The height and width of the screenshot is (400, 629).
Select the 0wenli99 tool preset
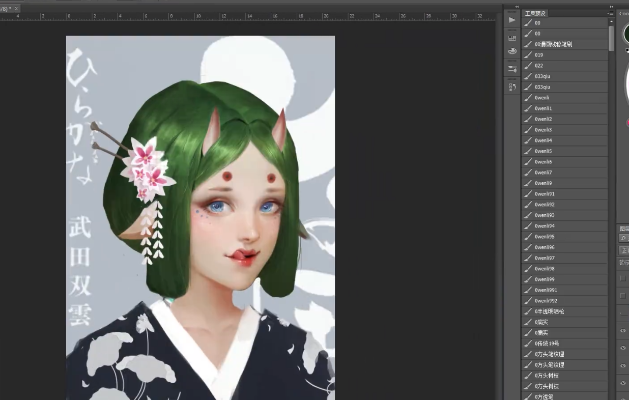pos(565,280)
